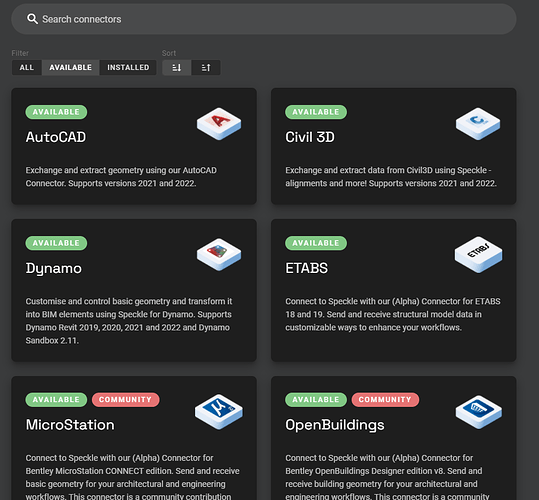This screenshot has width=539, height=500.
Task: Click the AVAILABLE badge on Civil 3D card
Action: pyautogui.click(x=316, y=112)
